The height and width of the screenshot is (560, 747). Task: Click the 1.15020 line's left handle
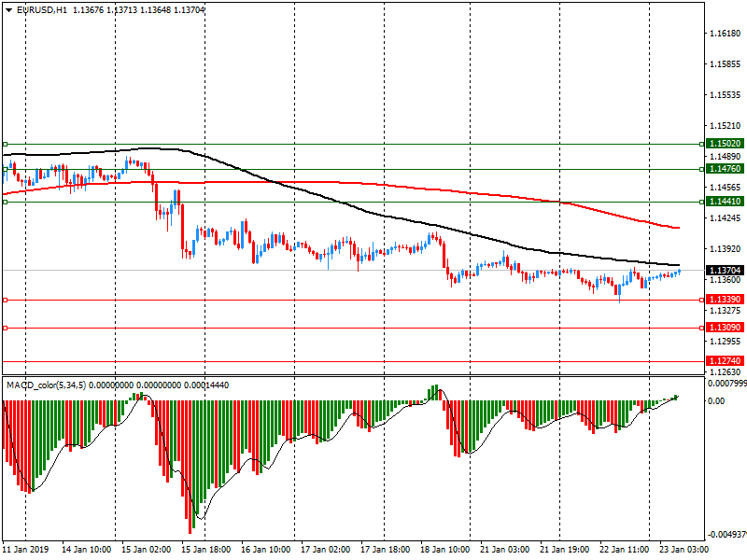pyautogui.click(x=6, y=144)
